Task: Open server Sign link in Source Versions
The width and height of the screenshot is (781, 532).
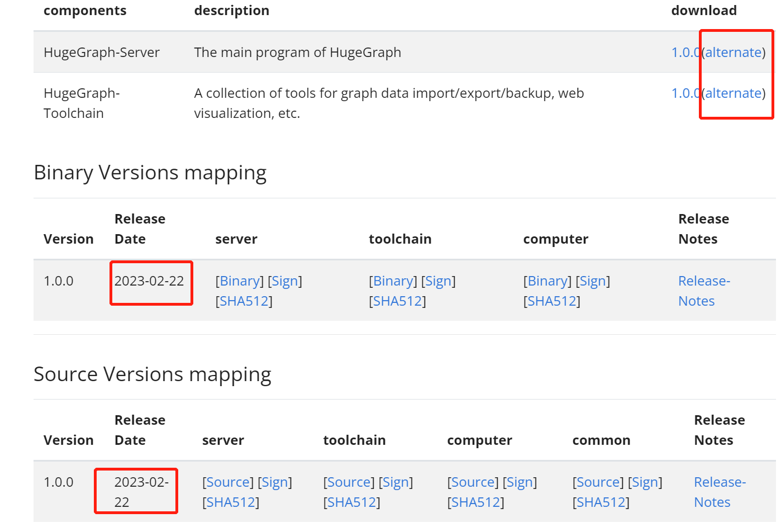Action: tap(275, 482)
